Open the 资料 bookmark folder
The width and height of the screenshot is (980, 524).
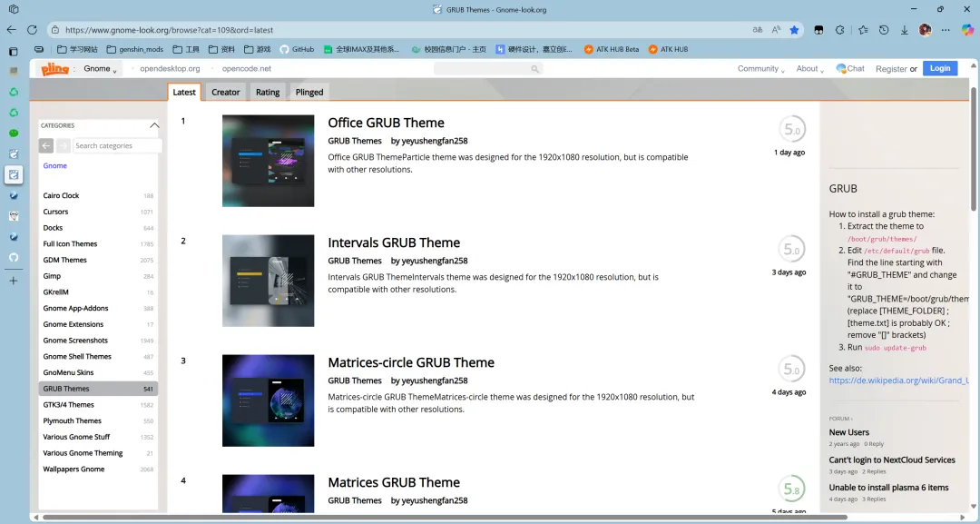pos(222,49)
